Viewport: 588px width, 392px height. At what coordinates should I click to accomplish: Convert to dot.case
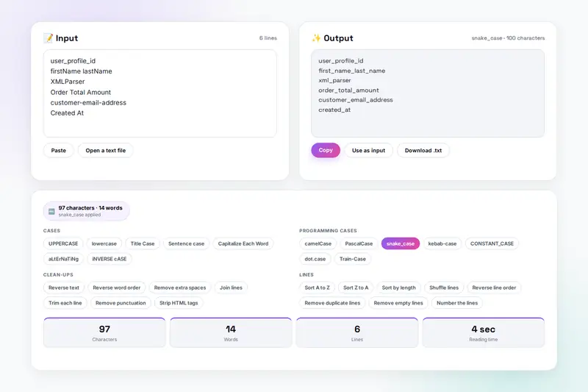[x=315, y=259]
